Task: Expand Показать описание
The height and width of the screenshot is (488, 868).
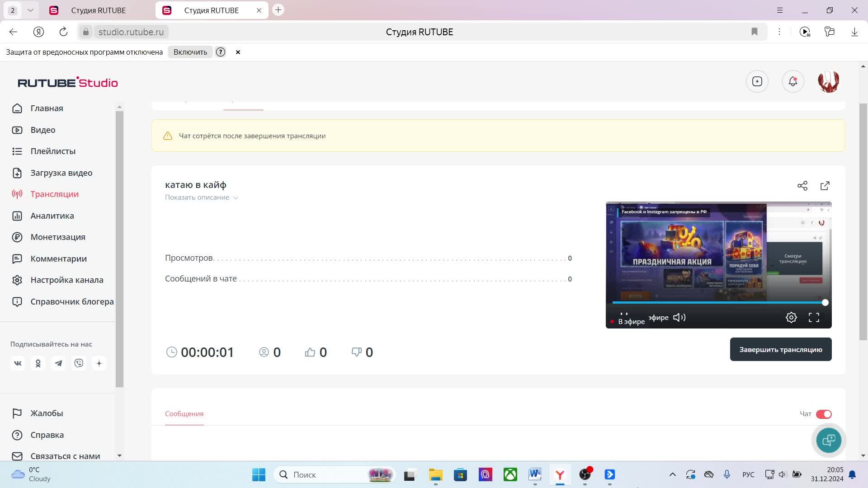Action: coord(201,197)
